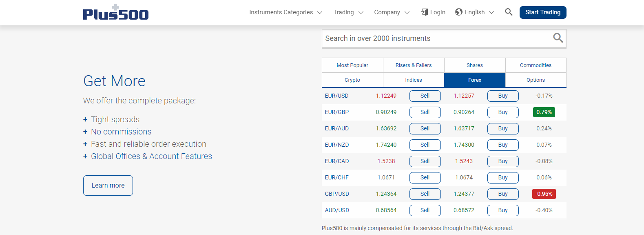Screen dimensions: 644x235
Task: Click the Search in over 2000 instruments field
Action: point(436,38)
